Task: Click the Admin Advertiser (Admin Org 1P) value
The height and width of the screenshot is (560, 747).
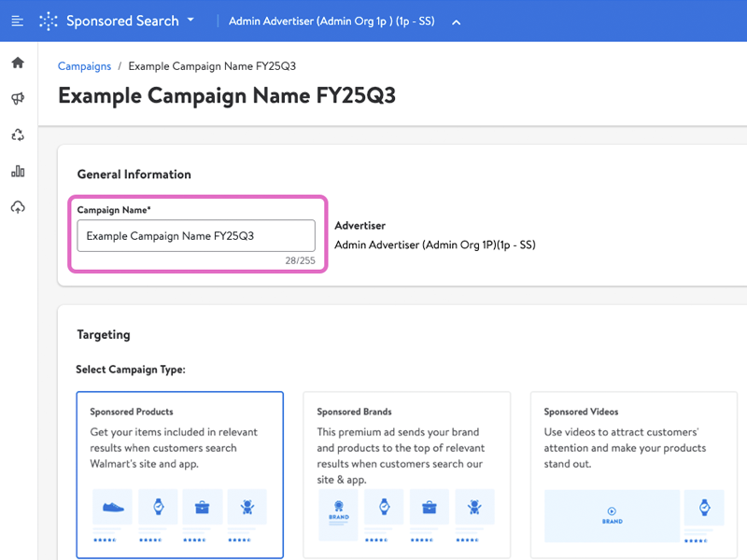Action: pos(435,245)
